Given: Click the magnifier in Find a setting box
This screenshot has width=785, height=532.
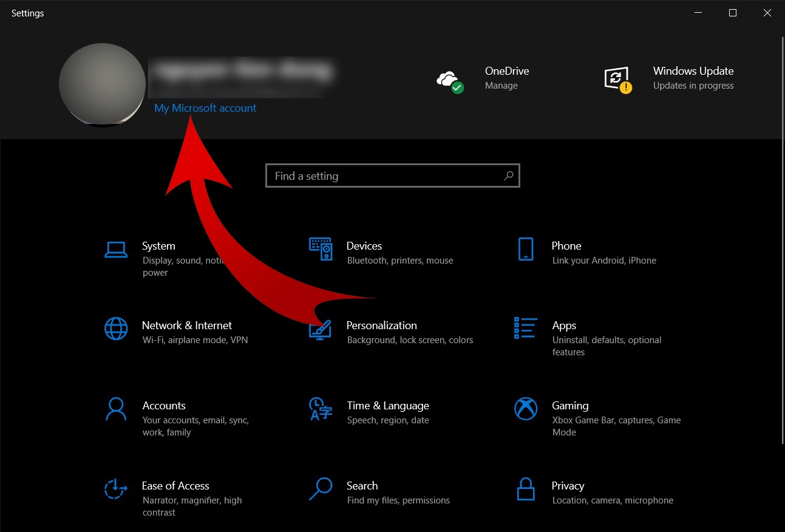Looking at the screenshot, I should point(509,176).
